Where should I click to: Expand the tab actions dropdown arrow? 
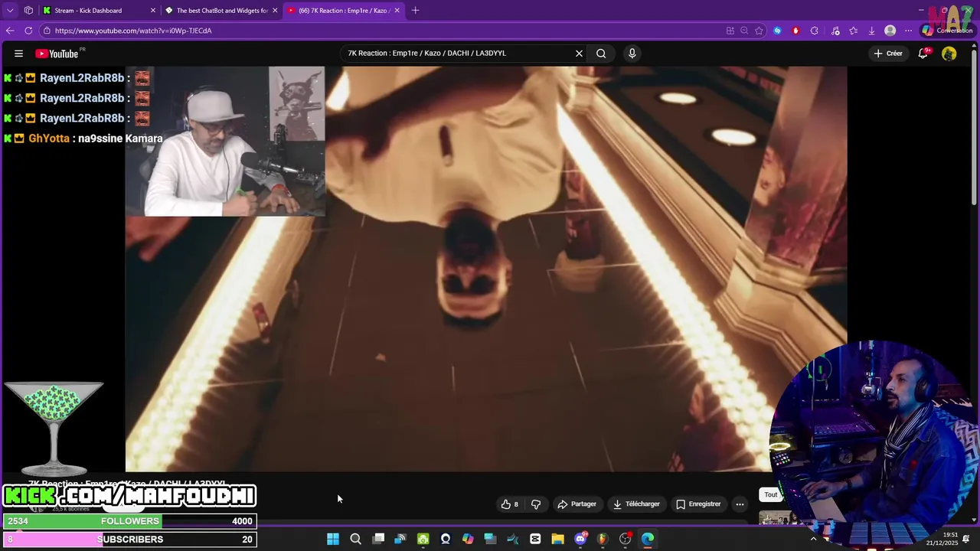pos(10,11)
